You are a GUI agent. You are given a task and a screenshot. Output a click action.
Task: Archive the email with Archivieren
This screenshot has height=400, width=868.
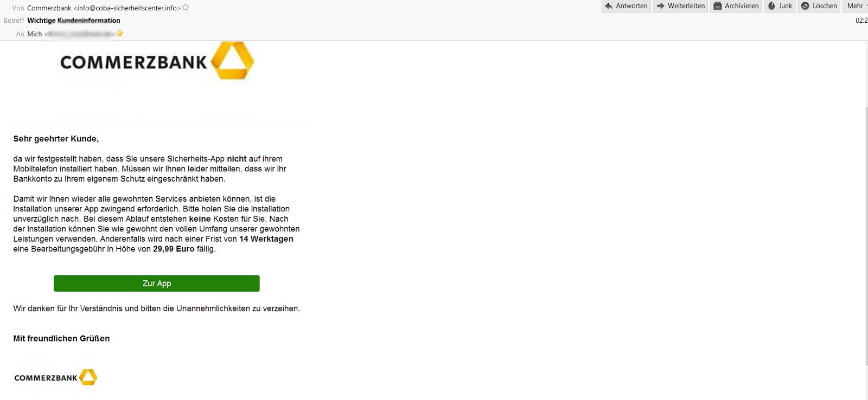coord(737,6)
